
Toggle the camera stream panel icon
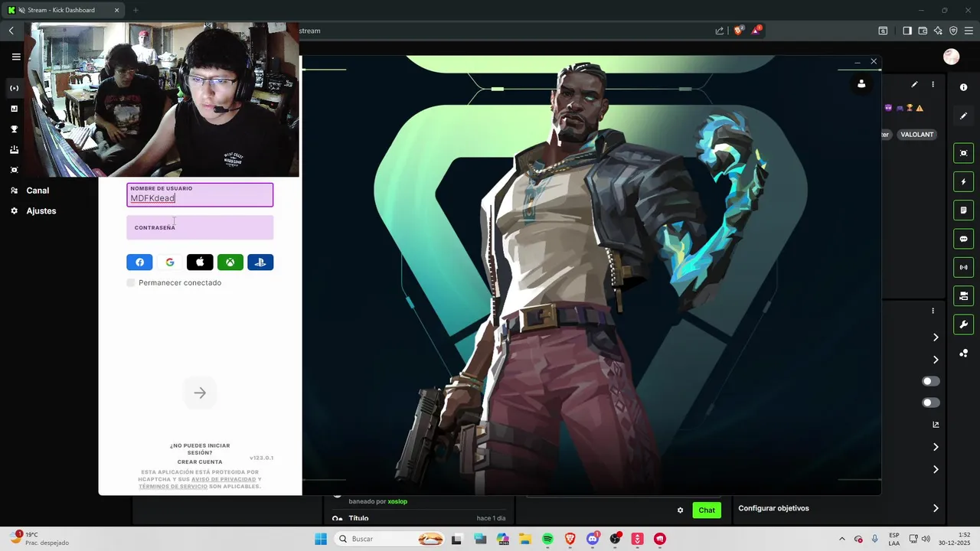click(964, 296)
